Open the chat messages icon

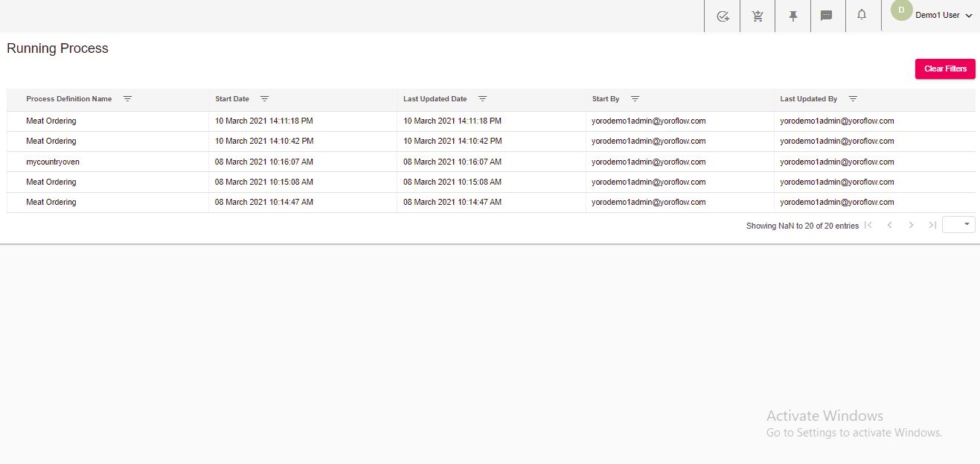point(827,15)
